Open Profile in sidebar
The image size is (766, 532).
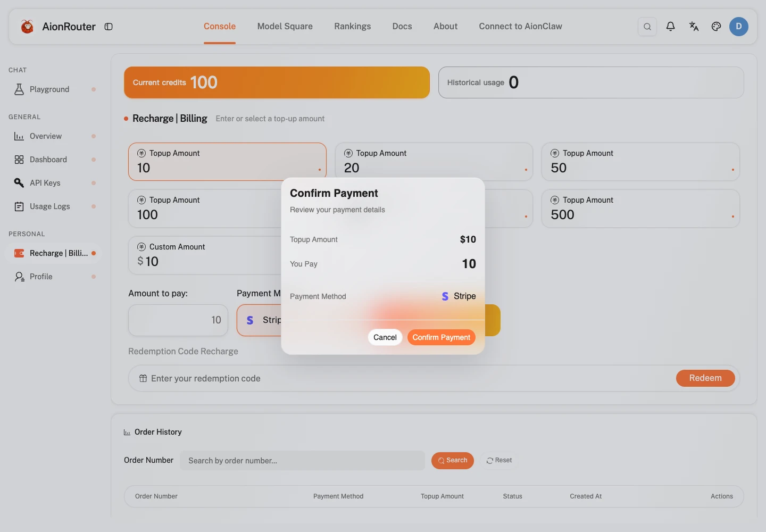53,277
